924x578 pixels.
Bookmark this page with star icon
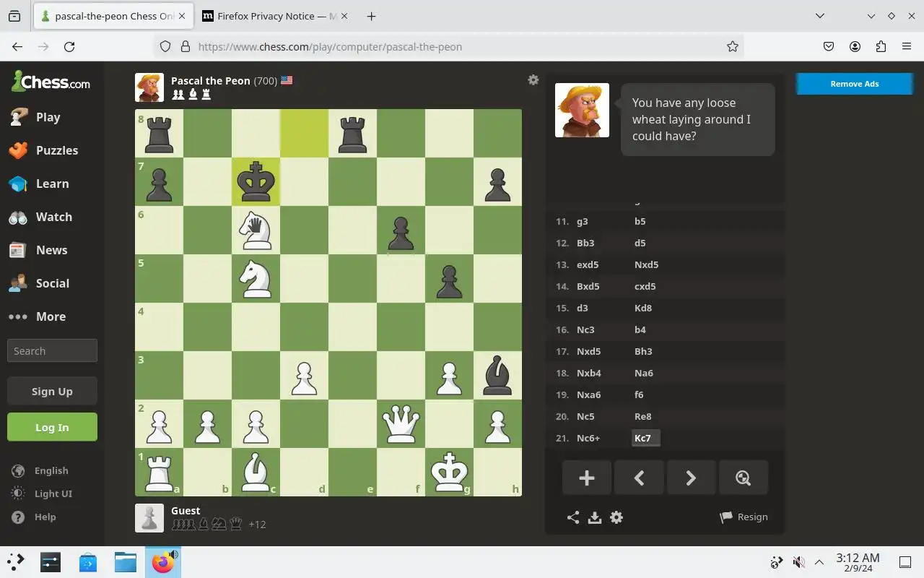click(733, 46)
